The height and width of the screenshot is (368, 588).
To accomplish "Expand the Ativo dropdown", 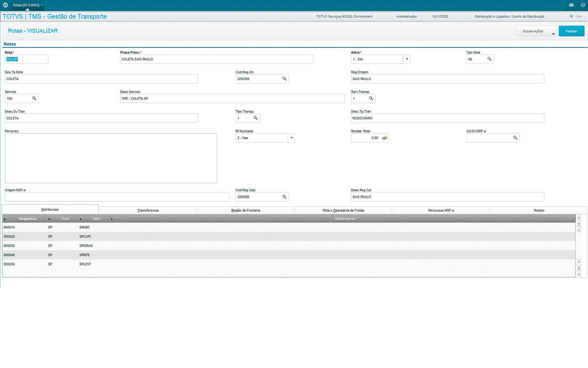I will click(407, 59).
